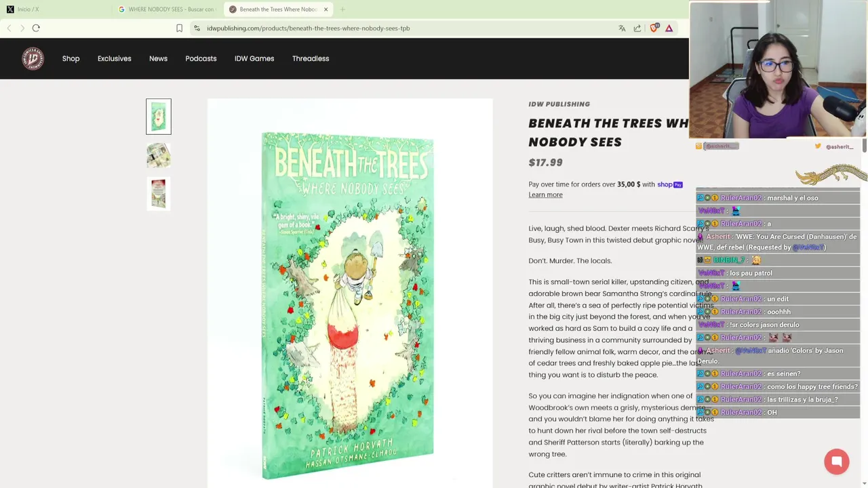Click chat message 'es seinen?'
This screenshot has height=488, width=868.
coord(783,374)
